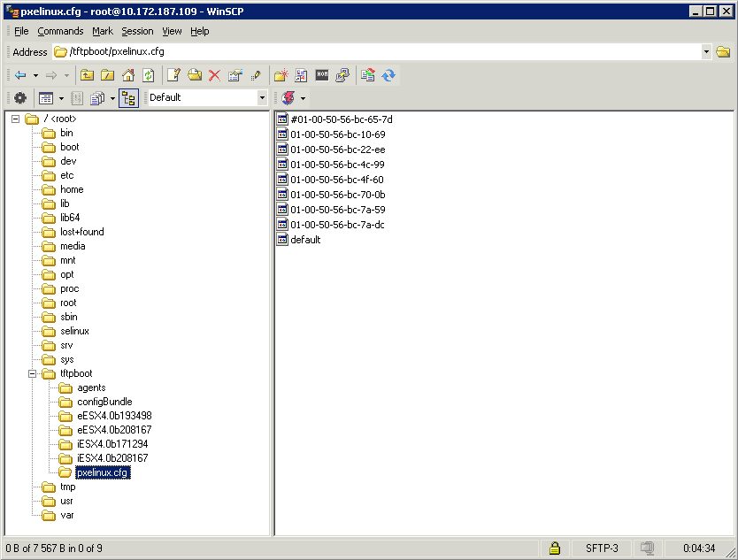Open the Mark menu
The height and width of the screenshot is (560, 738).
(102, 31)
